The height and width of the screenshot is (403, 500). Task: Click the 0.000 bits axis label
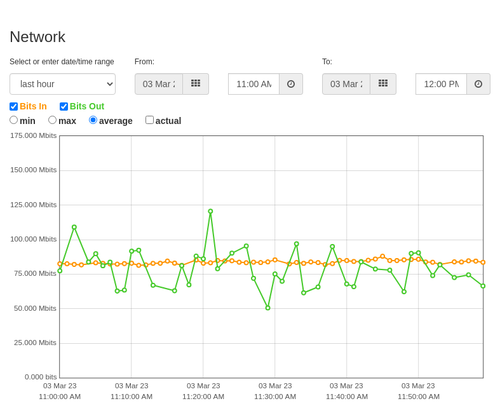pyautogui.click(x=41, y=377)
